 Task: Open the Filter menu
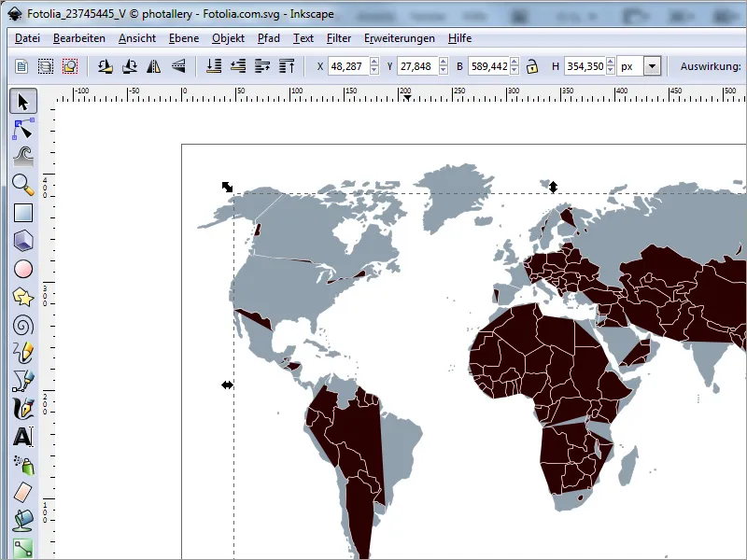point(339,38)
